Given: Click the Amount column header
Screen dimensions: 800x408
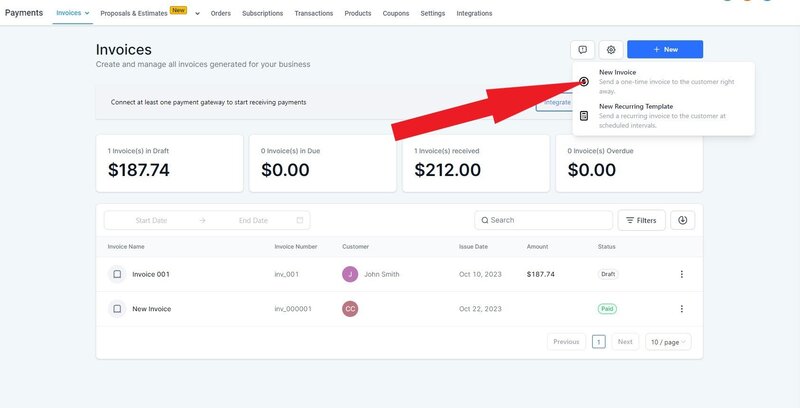Looking at the screenshot, I should 537,247.
